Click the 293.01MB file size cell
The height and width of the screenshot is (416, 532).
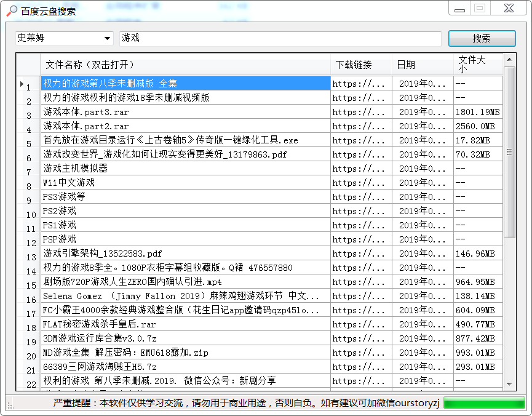point(478,366)
